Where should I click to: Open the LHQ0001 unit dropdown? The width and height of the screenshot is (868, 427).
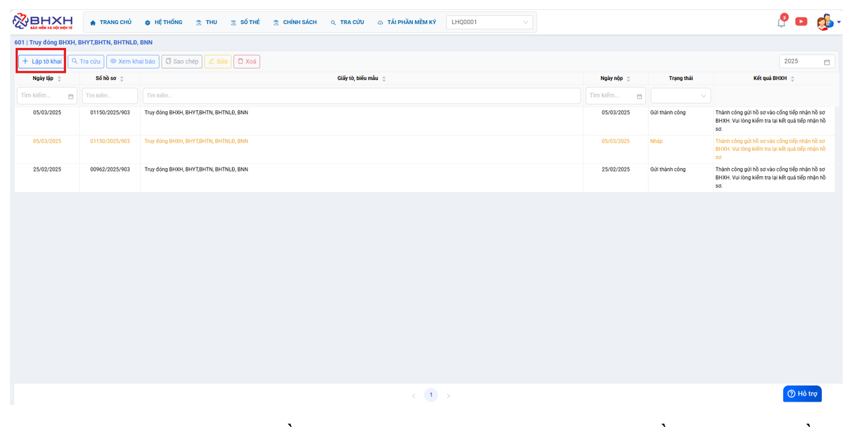[x=489, y=22]
